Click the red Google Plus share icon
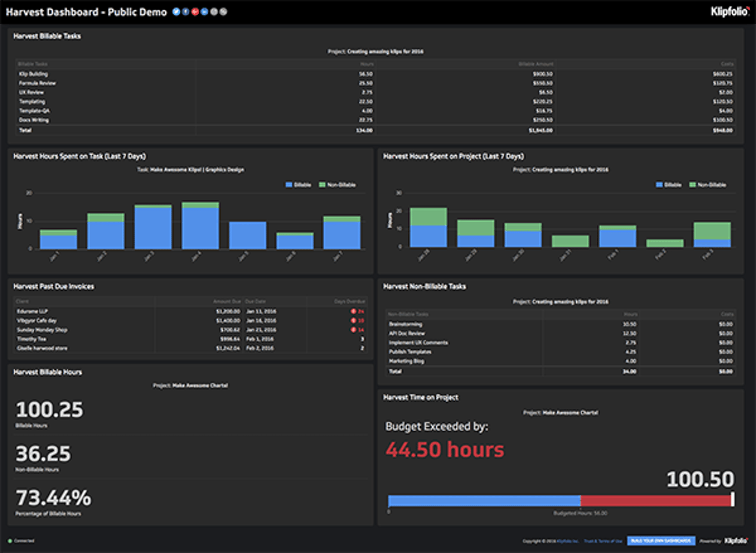Viewport: 756px width, 553px height. (x=195, y=12)
